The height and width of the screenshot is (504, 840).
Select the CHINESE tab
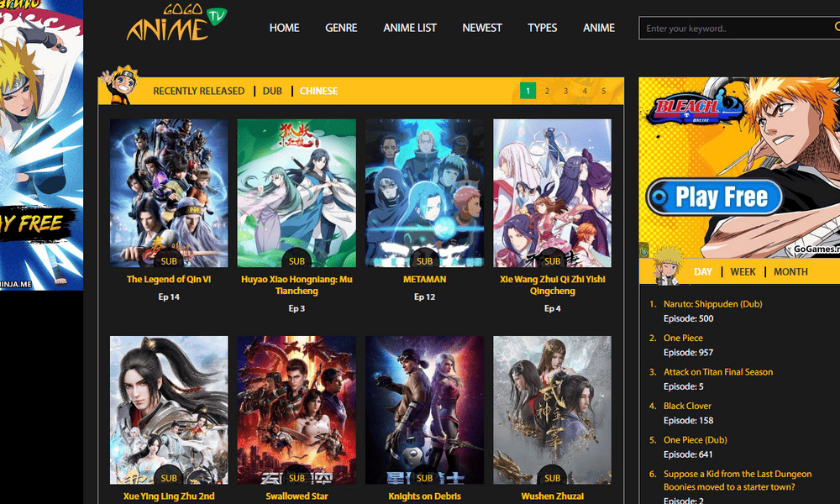pos(318,91)
